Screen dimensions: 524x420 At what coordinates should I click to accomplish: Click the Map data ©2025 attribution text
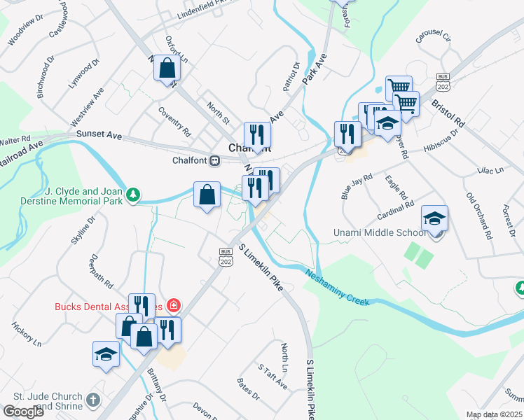494,415
